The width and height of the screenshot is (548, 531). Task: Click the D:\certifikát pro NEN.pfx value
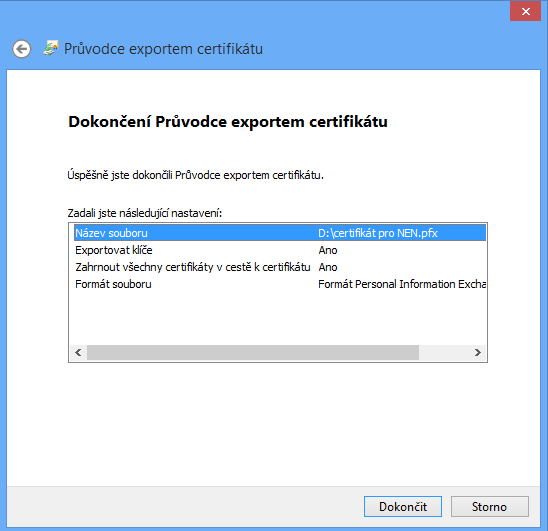377,233
